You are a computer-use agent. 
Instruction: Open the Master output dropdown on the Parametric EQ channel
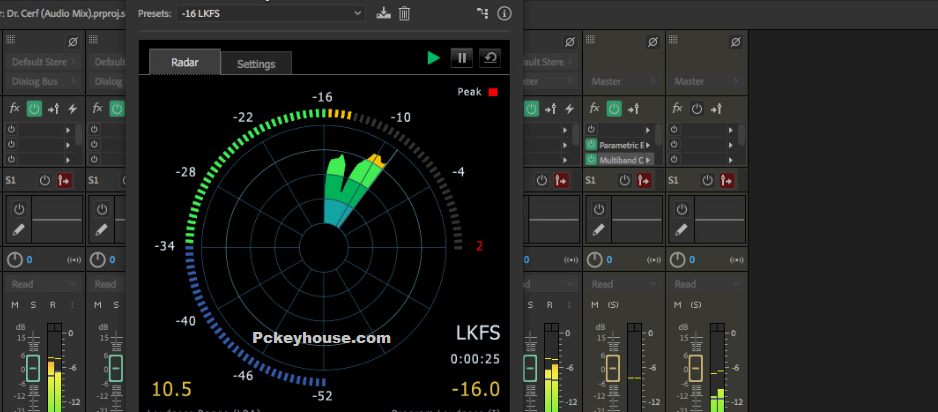(x=623, y=81)
